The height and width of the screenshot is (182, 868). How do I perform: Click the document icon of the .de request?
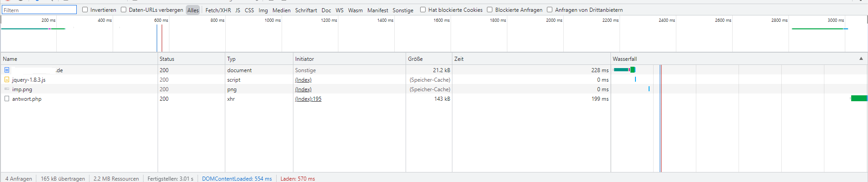[7, 70]
